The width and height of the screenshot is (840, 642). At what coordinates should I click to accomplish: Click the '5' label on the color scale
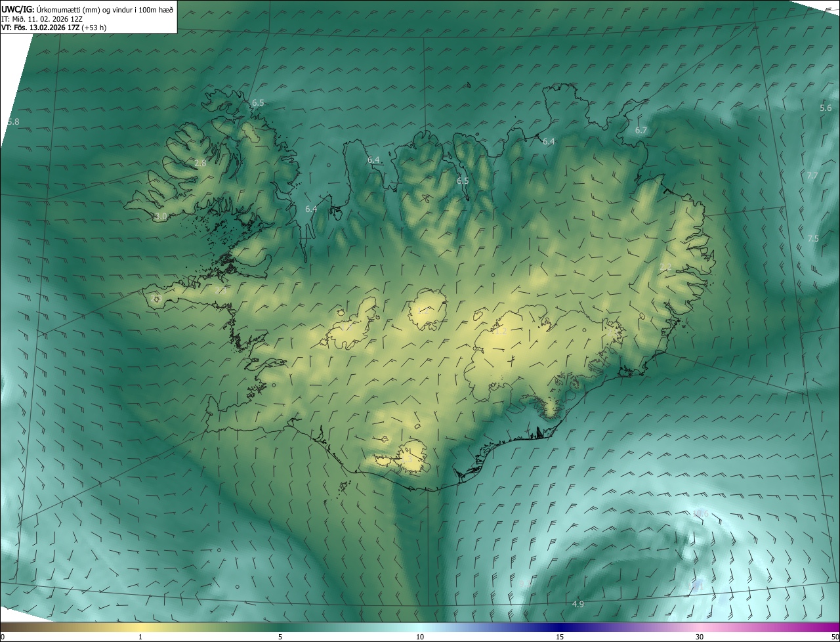tap(280, 637)
